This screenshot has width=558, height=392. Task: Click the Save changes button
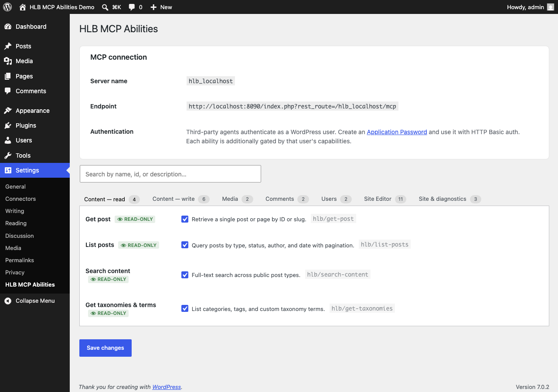click(105, 348)
